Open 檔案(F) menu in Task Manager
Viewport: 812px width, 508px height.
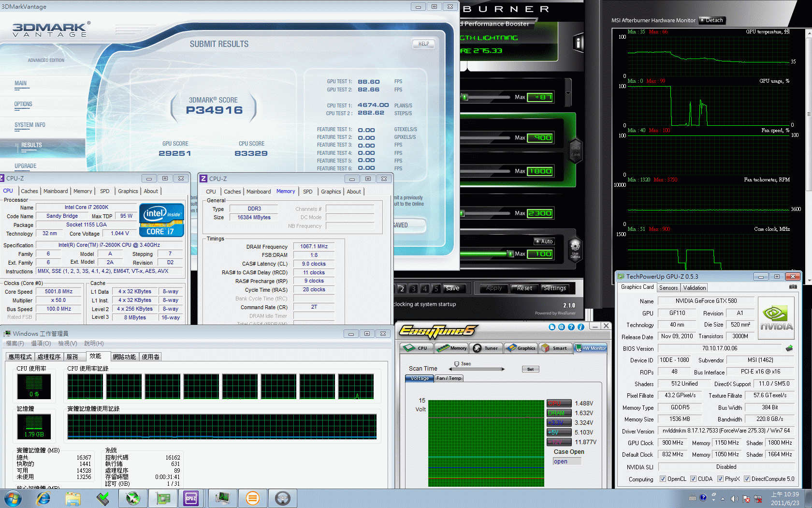pyautogui.click(x=15, y=344)
